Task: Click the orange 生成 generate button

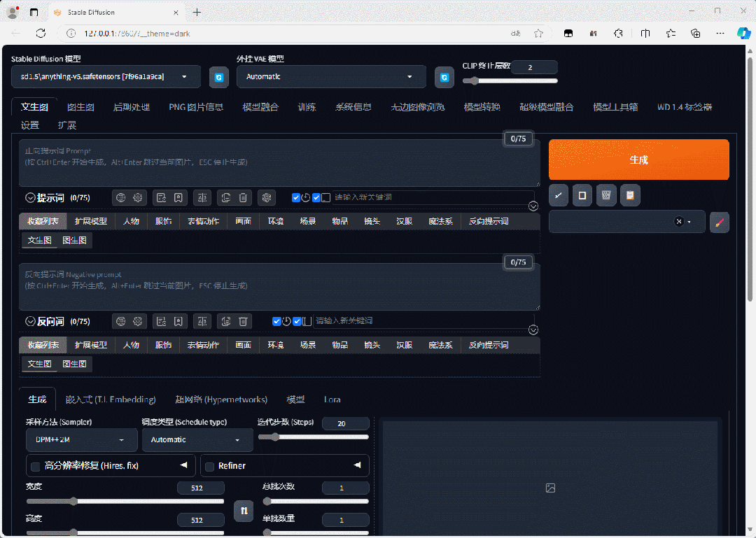Action: click(x=639, y=160)
